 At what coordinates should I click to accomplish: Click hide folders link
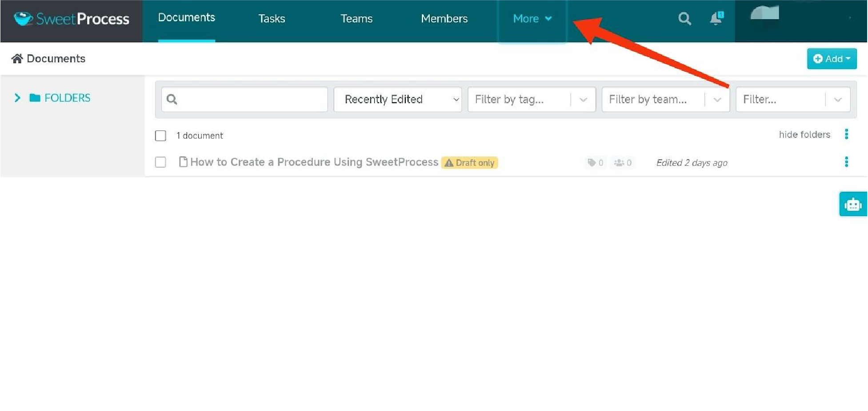804,135
